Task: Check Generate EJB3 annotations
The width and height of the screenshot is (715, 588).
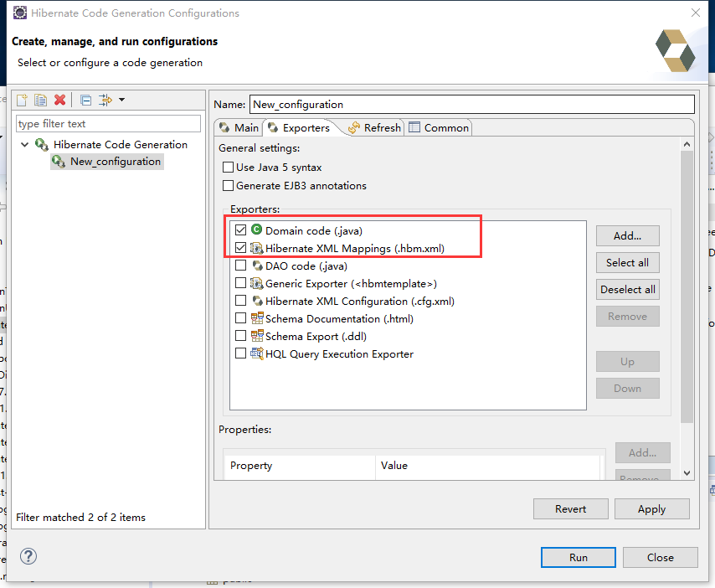Action: click(x=228, y=186)
